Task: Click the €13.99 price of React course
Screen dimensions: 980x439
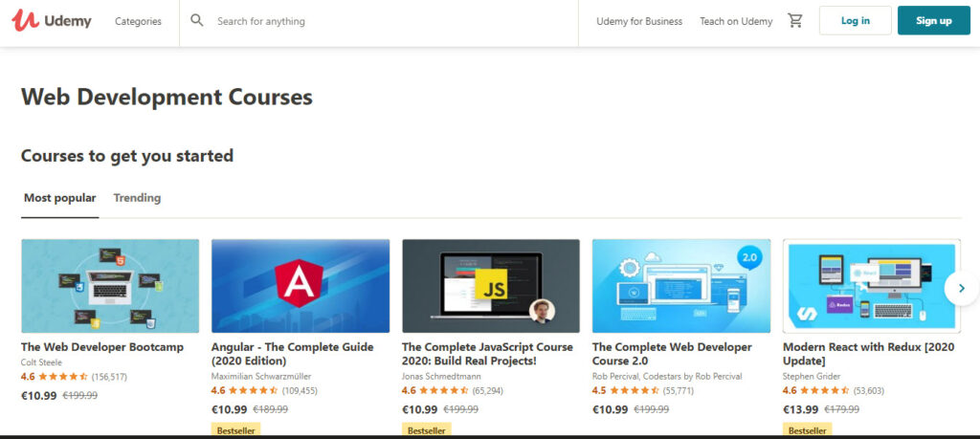Action: [800, 409]
